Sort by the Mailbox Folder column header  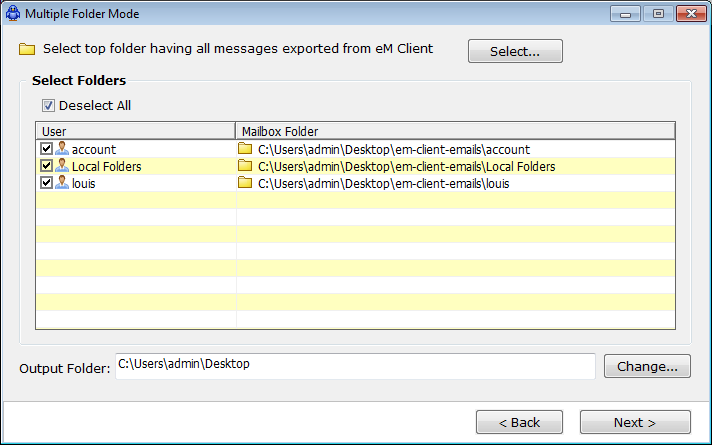(x=455, y=131)
